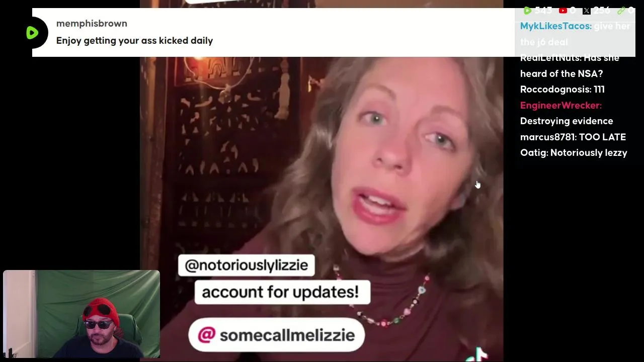
Task: Click the green chain link icon
Action: (621, 11)
